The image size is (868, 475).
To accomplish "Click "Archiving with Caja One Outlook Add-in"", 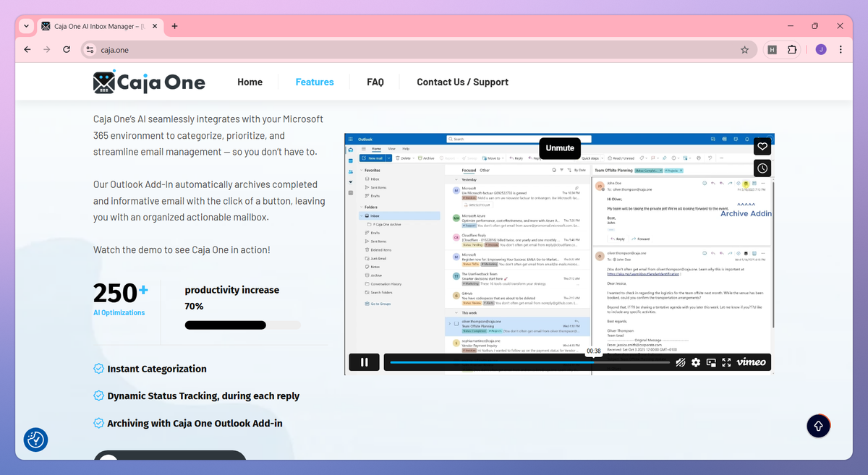I will coord(195,424).
